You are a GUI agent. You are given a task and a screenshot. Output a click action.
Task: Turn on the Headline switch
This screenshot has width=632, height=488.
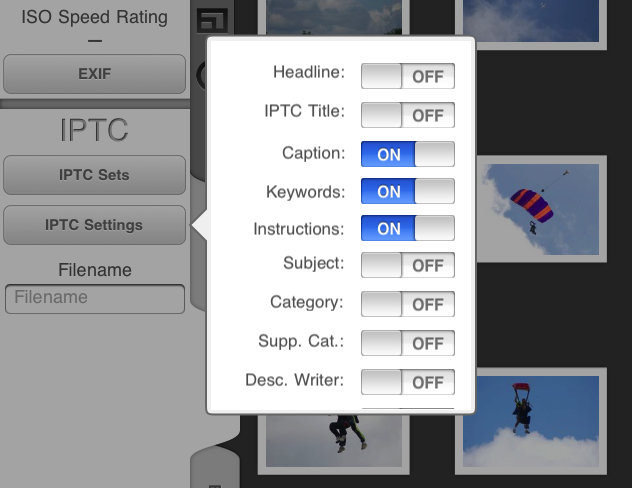[x=407, y=76]
